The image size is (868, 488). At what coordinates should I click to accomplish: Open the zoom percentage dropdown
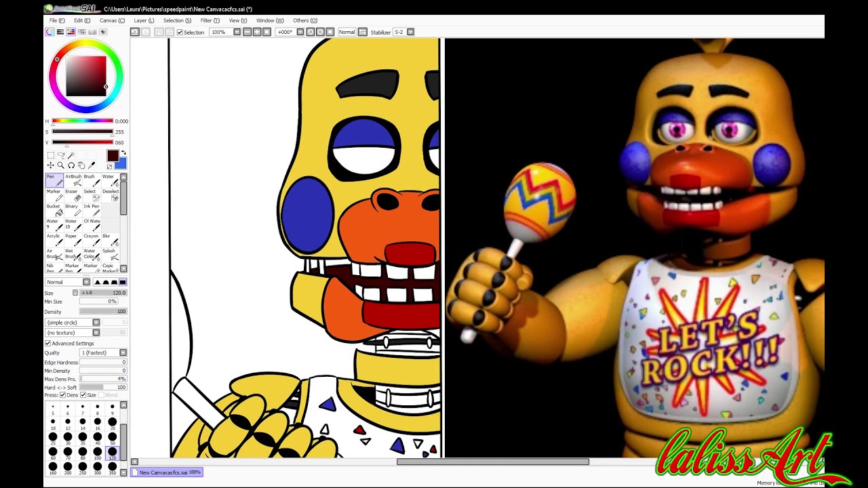(x=237, y=32)
